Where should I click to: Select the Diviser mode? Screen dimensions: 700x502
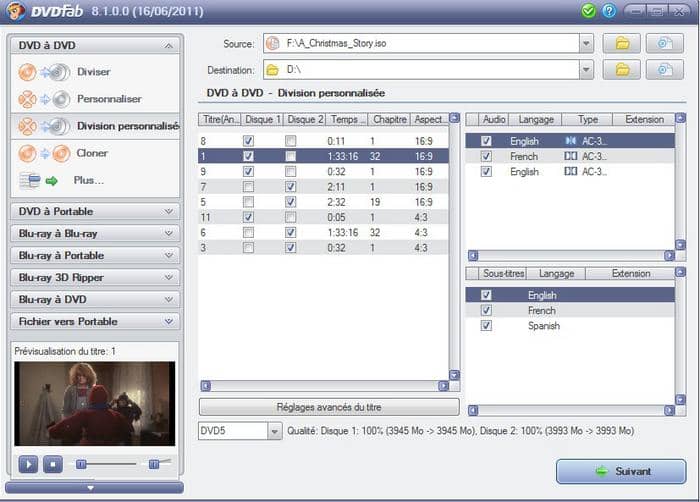(x=93, y=72)
